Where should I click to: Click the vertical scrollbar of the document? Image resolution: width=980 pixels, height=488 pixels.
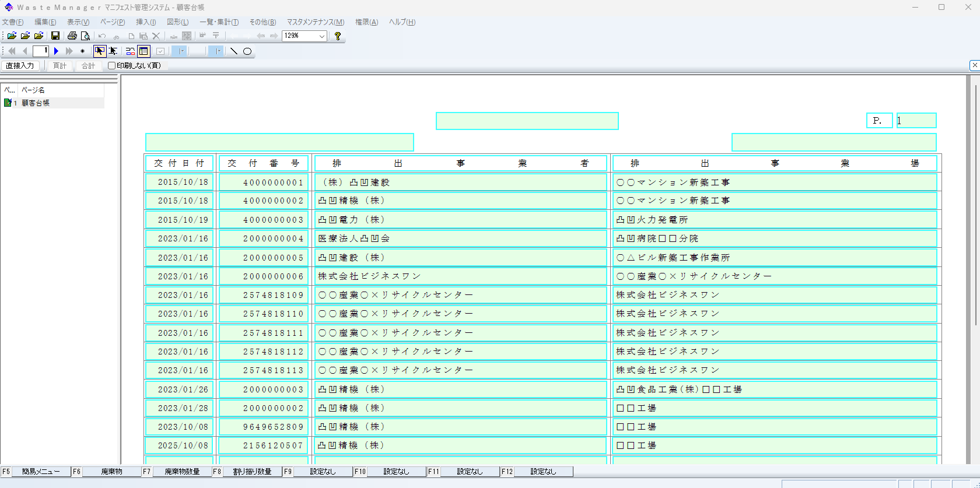coord(975,204)
